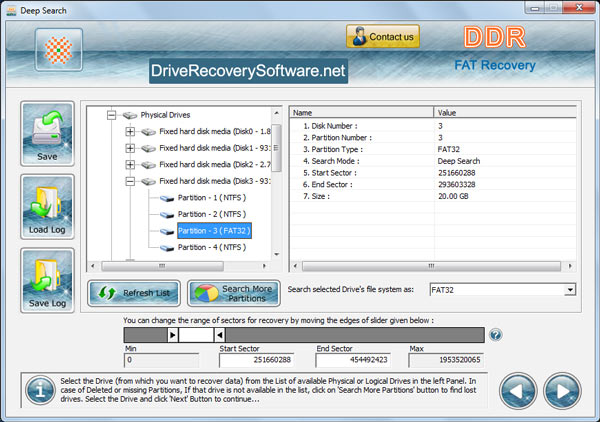This screenshot has width=600, height=422.
Task: Select Fixed hard disk media Disk3 entry
Action: (x=215, y=181)
